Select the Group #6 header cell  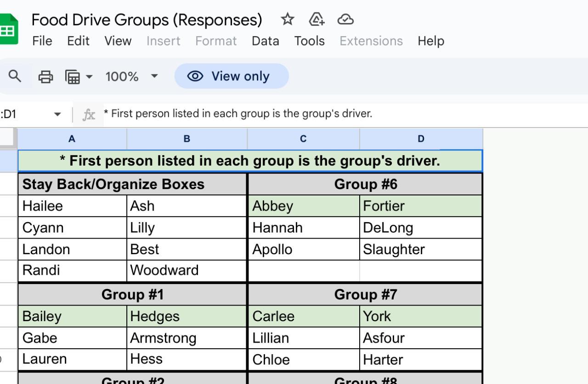tap(365, 184)
